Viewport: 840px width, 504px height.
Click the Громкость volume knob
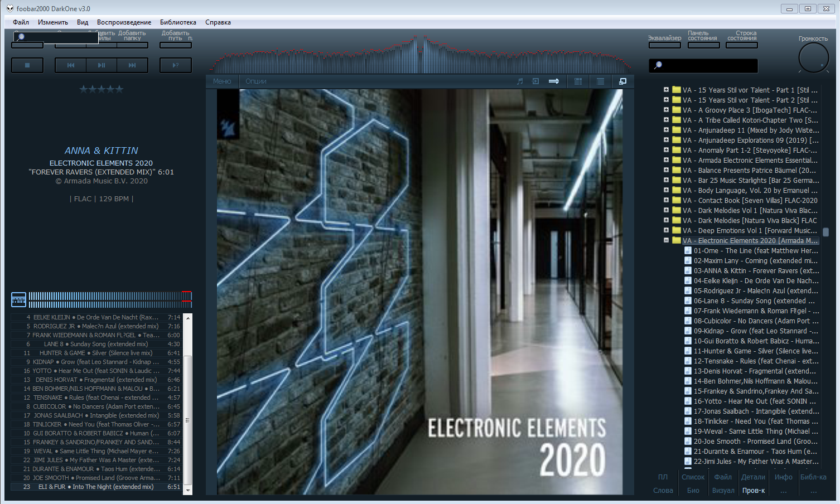coord(814,57)
